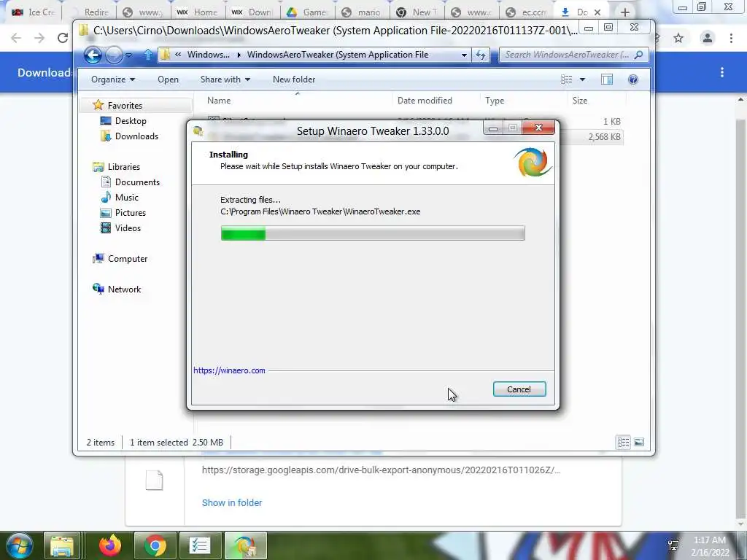
Task: Open the Share with menu
Action: tap(225, 79)
